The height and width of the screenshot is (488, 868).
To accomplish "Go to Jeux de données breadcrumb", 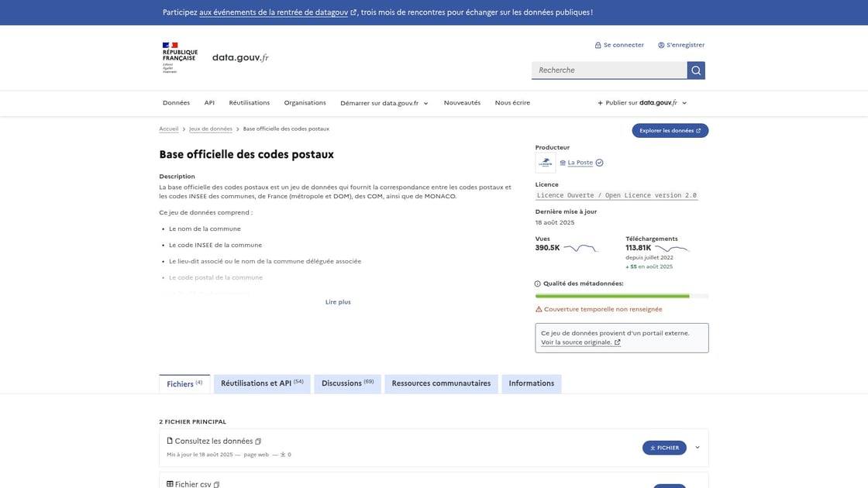I will (210, 129).
